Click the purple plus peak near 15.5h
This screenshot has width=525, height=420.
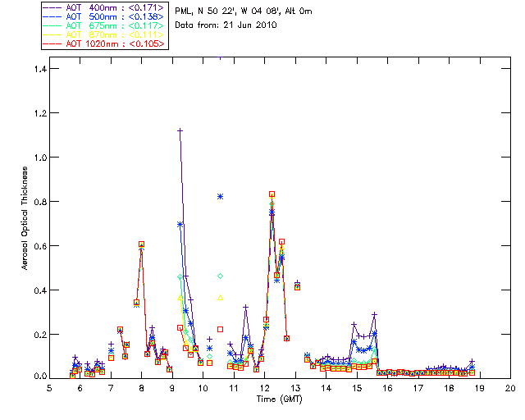375,314
